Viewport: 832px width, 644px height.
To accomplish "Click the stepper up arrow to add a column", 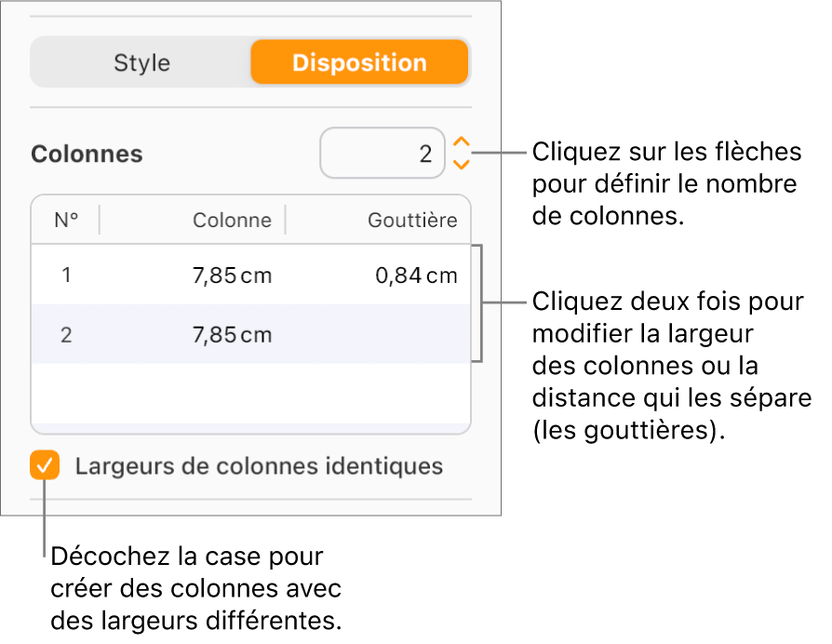I will (x=462, y=143).
